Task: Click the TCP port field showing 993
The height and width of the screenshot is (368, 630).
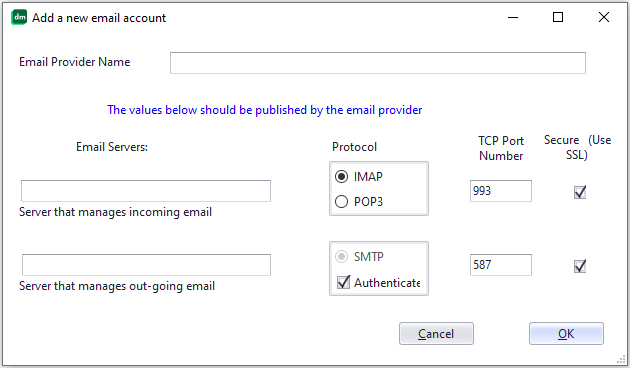Action: pos(501,191)
